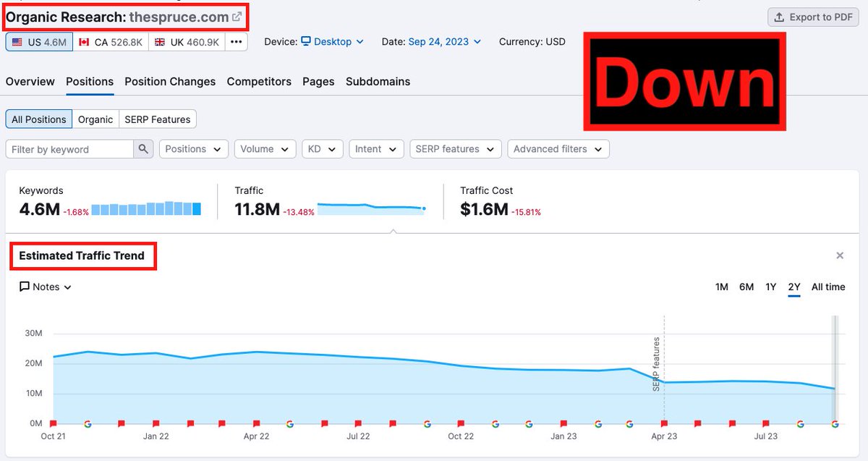Viewport: 868px width, 461px height.
Task: Show All Positions filter
Action: (39, 119)
